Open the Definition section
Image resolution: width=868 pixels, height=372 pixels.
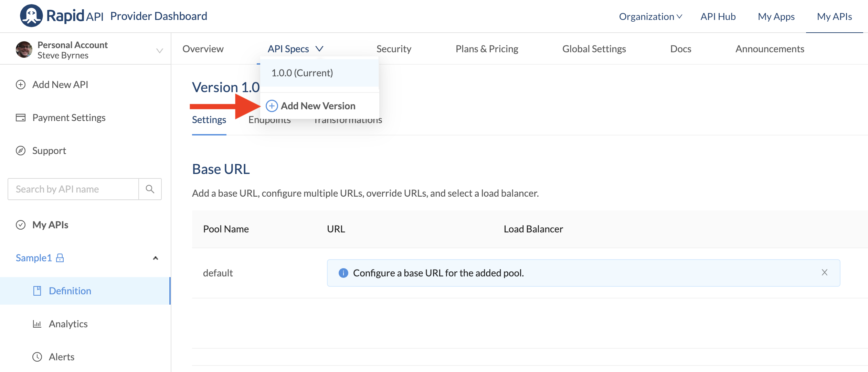click(x=70, y=291)
